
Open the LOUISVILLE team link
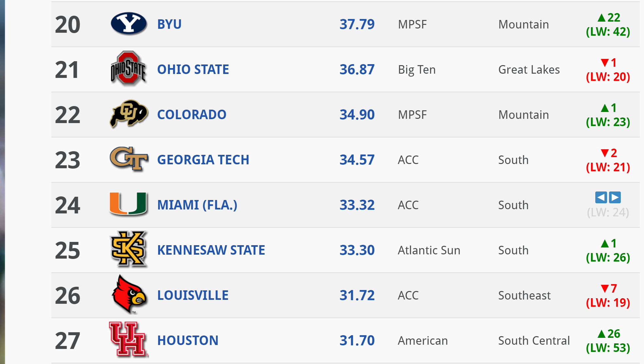pyautogui.click(x=193, y=295)
